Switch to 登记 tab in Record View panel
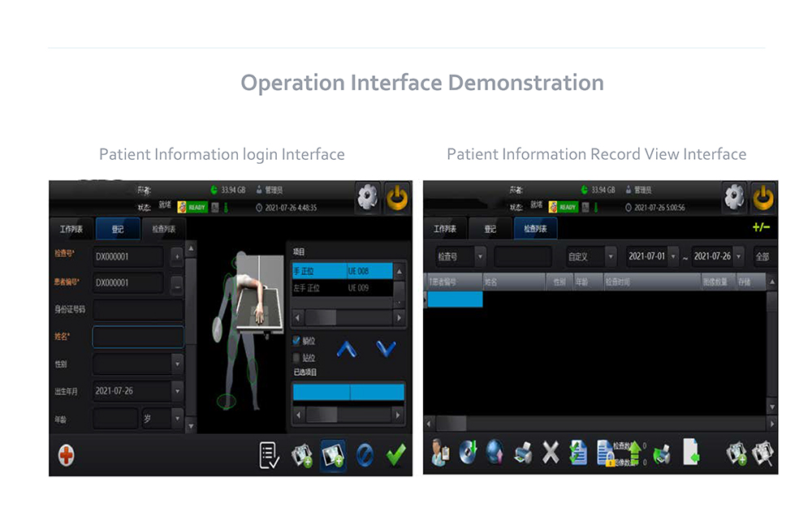 point(490,229)
